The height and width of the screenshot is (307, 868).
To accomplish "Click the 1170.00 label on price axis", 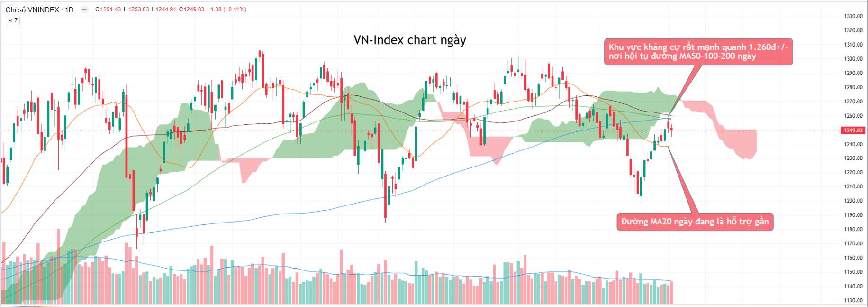I will click(853, 243).
